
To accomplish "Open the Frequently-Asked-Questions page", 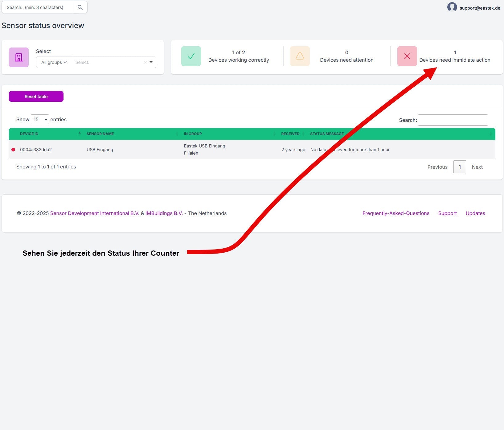I will pos(396,213).
